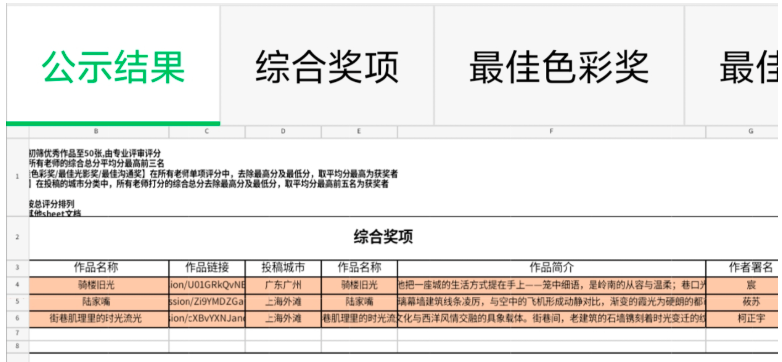782x362 pixels.
Task: Select the 作品名称 header in column E
Action: pyautogui.click(x=359, y=268)
